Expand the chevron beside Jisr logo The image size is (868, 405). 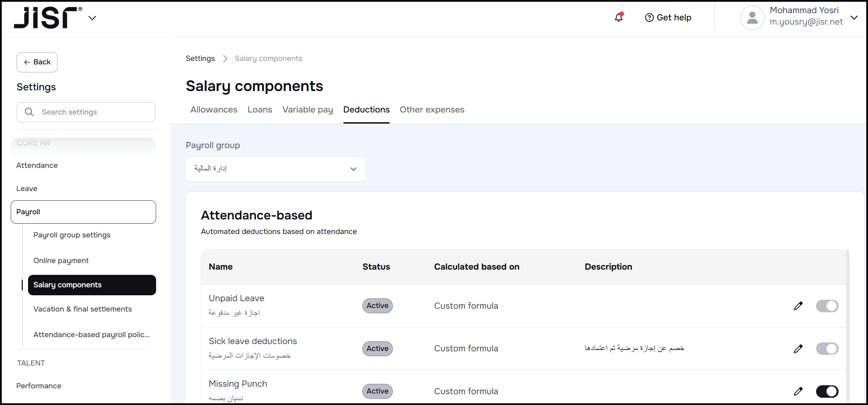(92, 18)
